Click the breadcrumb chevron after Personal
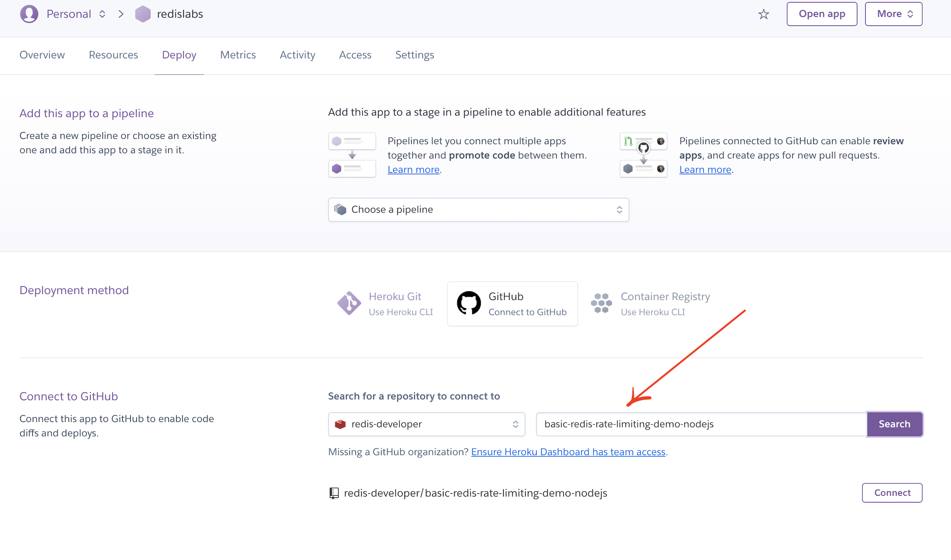The image size is (951, 560). coord(121,14)
